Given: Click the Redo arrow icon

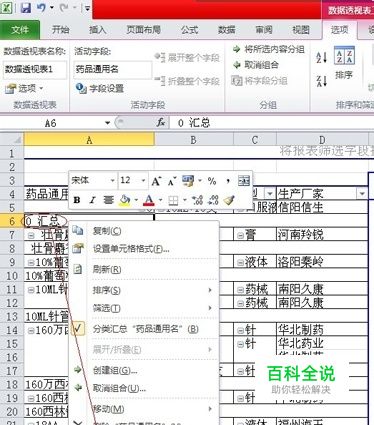Looking at the screenshot, I should pyautogui.click(x=64, y=8).
